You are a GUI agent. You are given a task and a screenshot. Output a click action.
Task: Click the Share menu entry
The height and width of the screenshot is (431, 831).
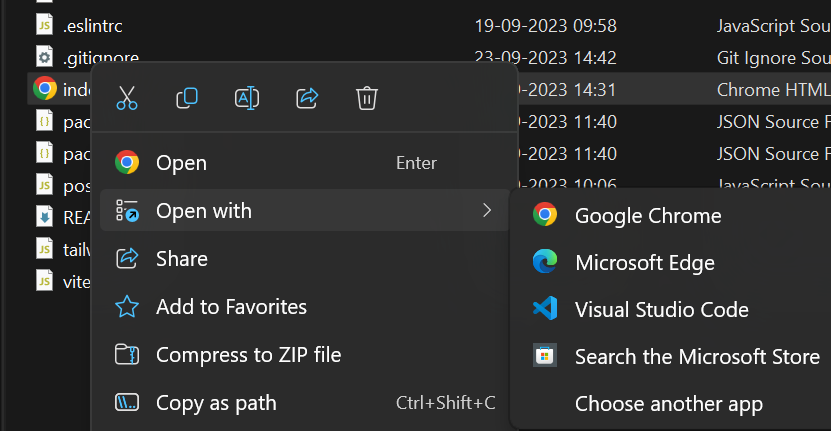click(181, 259)
